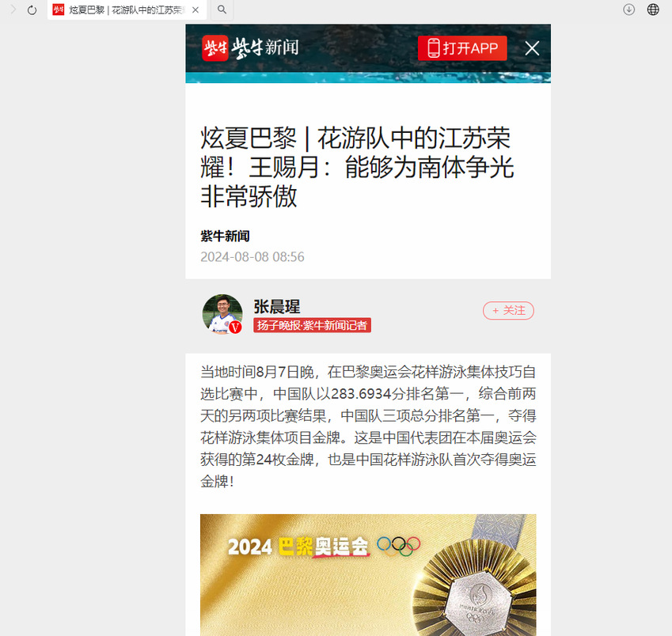Open author name 张晨瑆 profile
Screen dimensions: 672x636
click(x=277, y=307)
